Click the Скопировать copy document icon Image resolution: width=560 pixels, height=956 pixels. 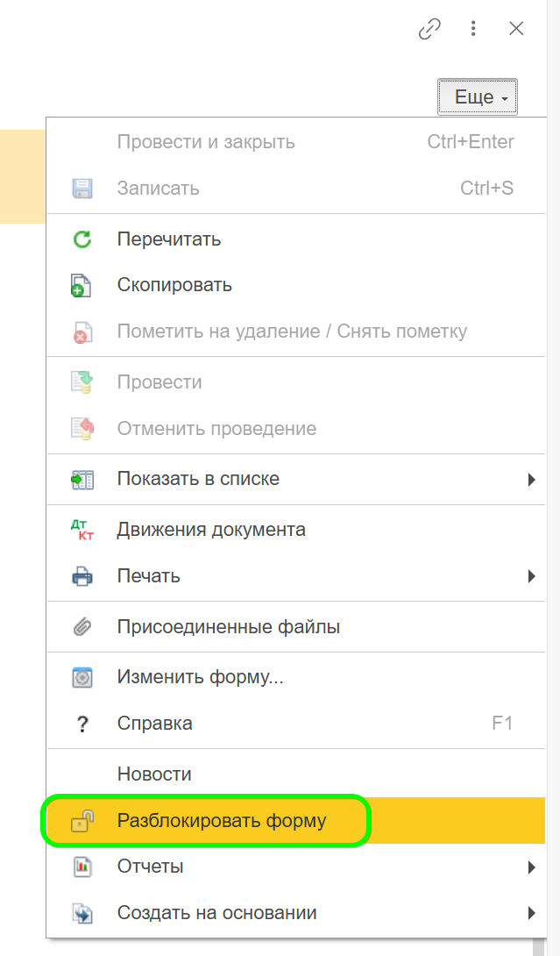click(82, 286)
